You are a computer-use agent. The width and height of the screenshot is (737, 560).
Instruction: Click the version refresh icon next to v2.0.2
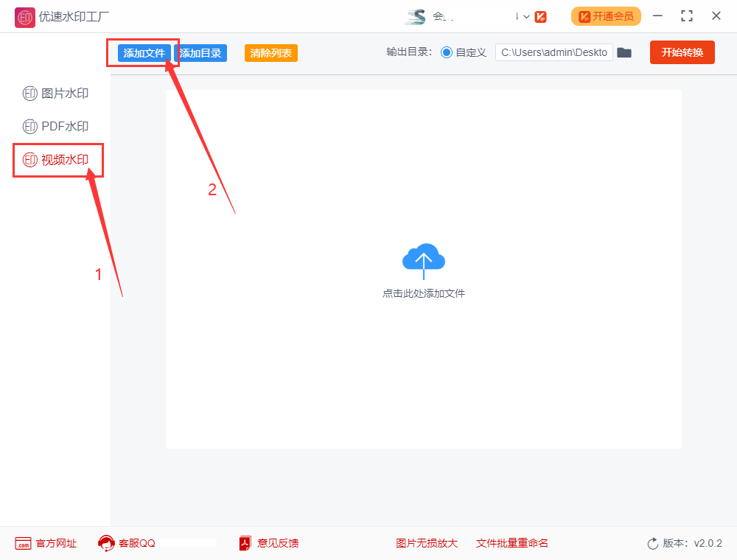[x=653, y=543]
